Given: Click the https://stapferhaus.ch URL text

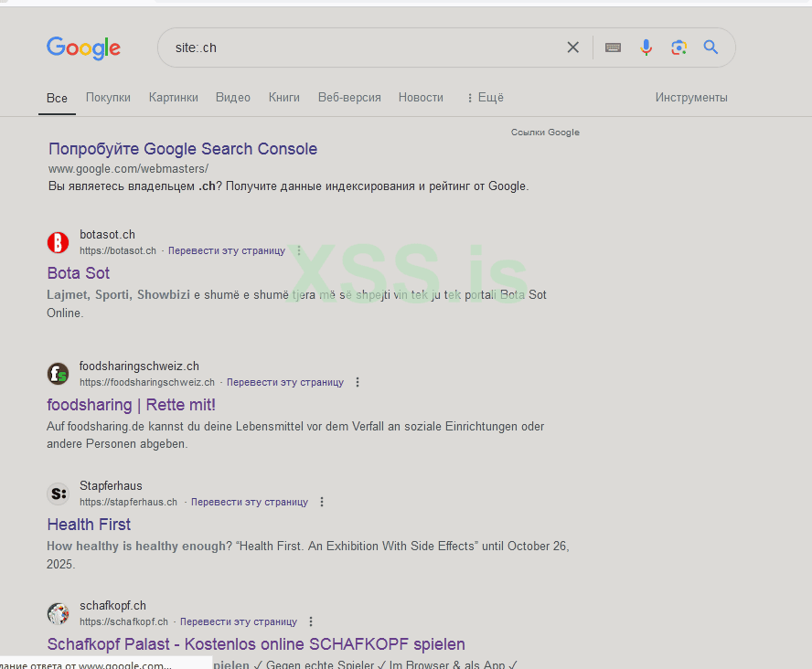Looking at the screenshot, I should pyautogui.click(x=128, y=502).
